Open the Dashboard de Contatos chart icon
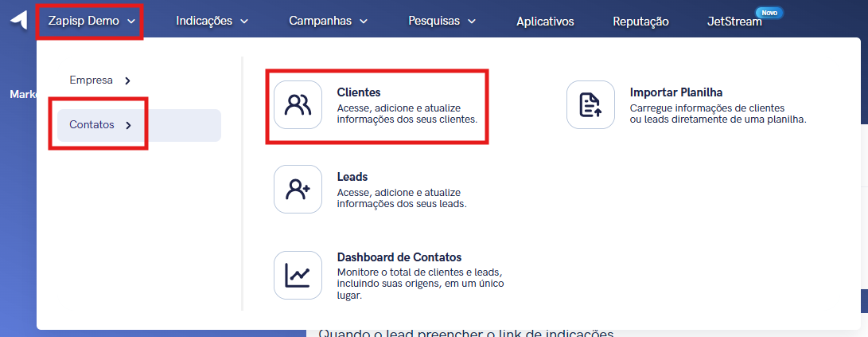This screenshot has height=337, width=868. point(298,275)
